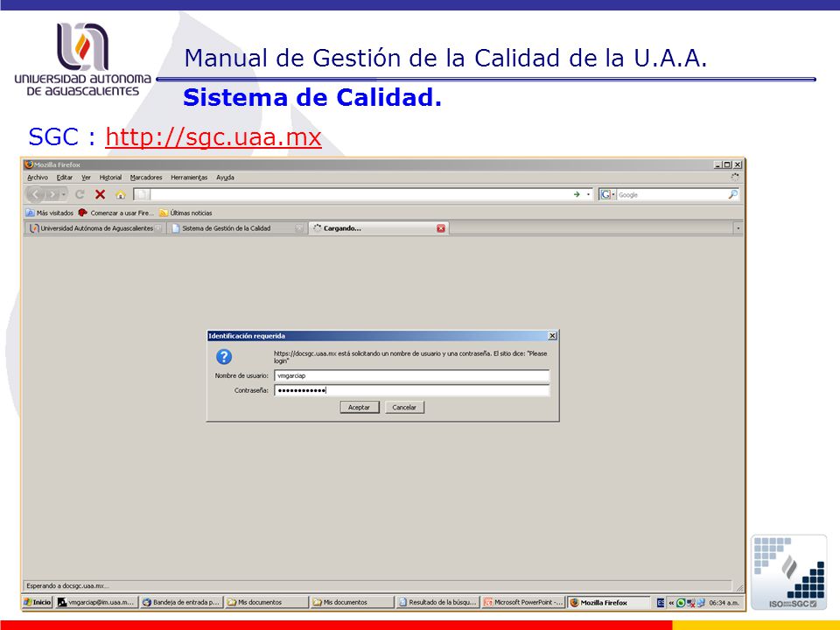Click the Esperando a docsgc.uaa.mx status text
The image size is (840, 630).
(67, 585)
